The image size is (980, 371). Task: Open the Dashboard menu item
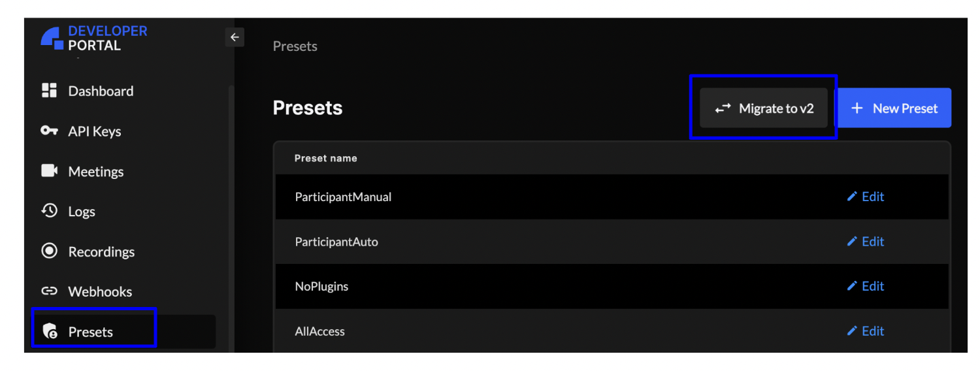click(x=101, y=91)
